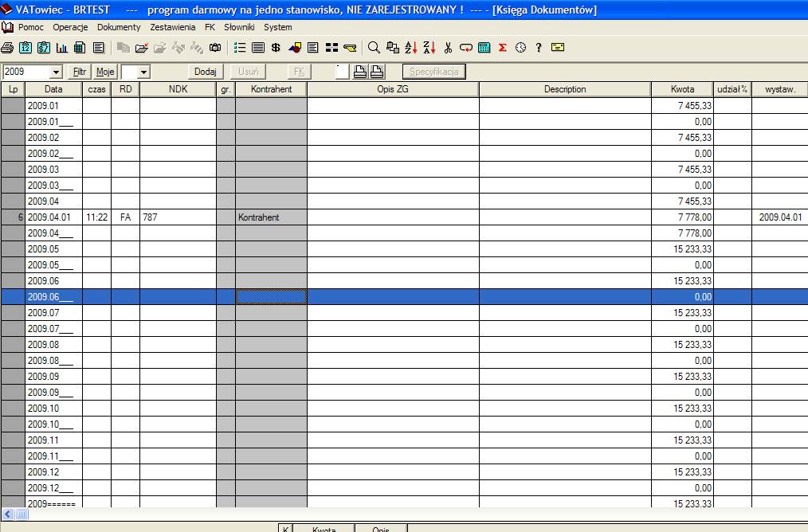Image resolution: width=808 pixels, height=532 pixels.
Task: Click the Dodaj button
Action: click(205, 72)
